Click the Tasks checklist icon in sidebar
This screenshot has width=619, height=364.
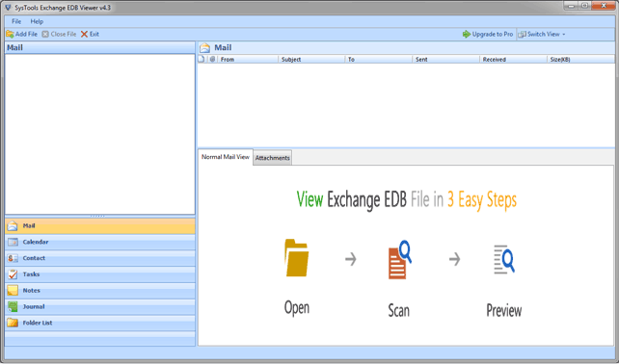click(x=13, y=274)
